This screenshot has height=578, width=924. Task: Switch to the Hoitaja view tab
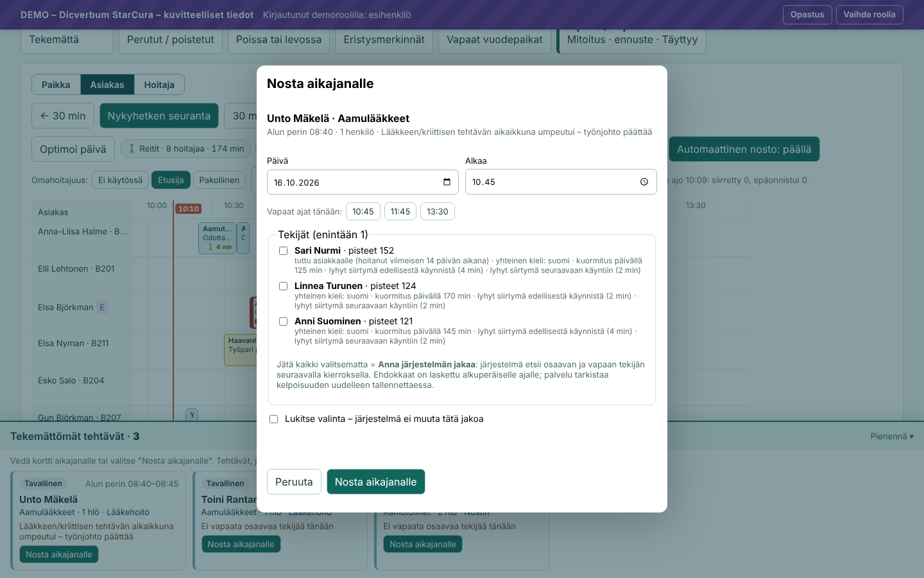coord(159,85)
